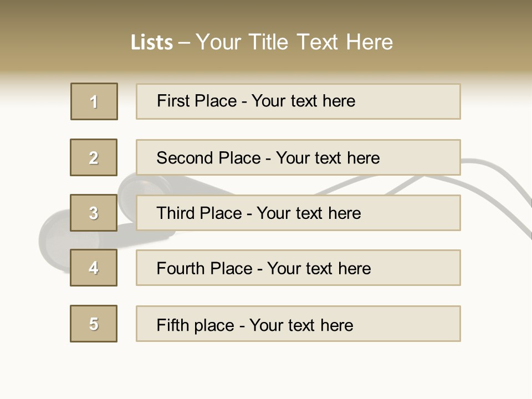532x399 pixels.
Task: Click the number 3 box
Action: pyautogui.click(x=94, y=213)
